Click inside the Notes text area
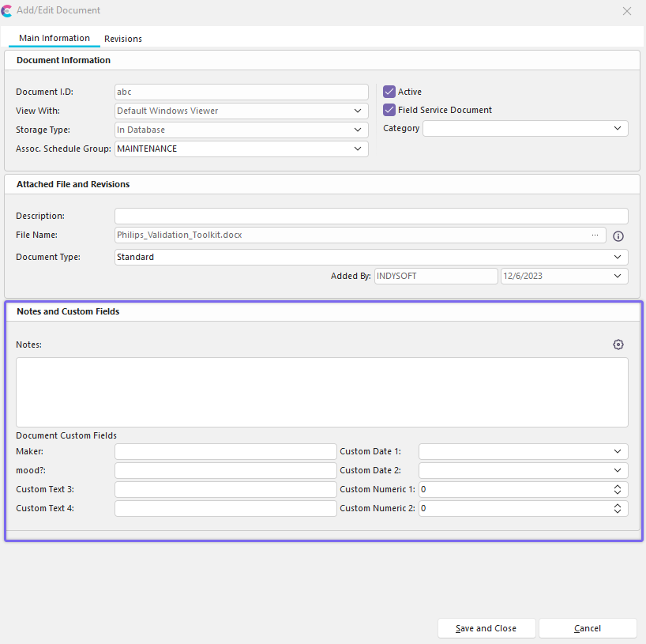 [x=321, y=392]
